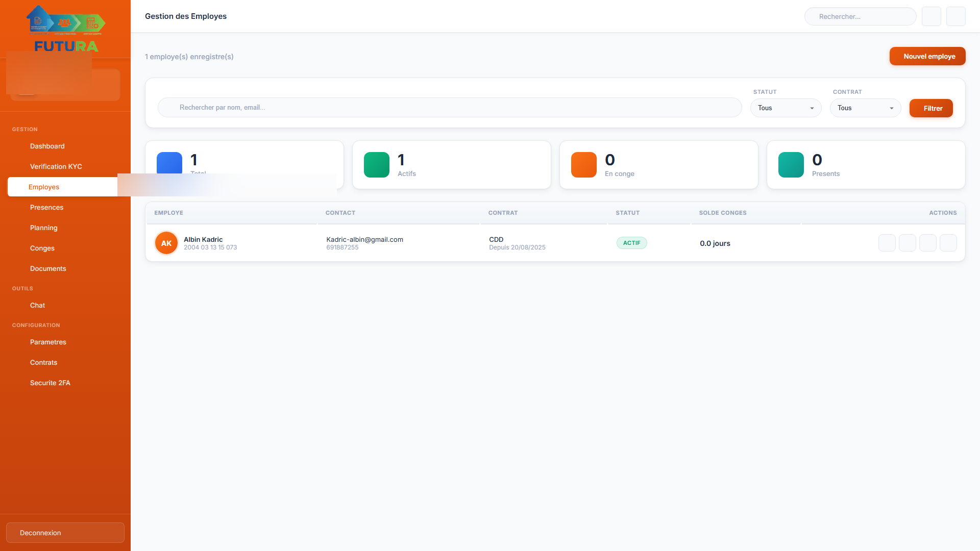Open the Statut filter dropdown
The width and height of the screenshot is (980, 551).
click(786, 108)
